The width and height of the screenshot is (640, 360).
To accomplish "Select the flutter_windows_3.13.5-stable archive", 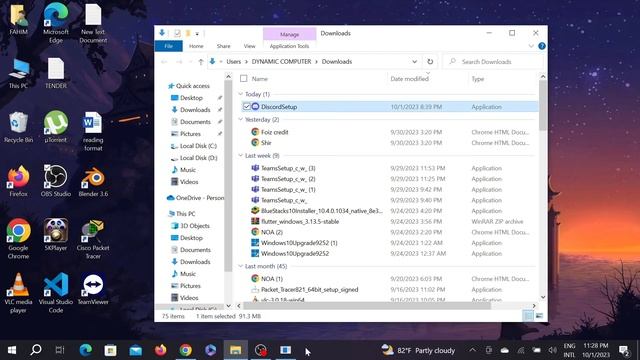I will [295, 222].
